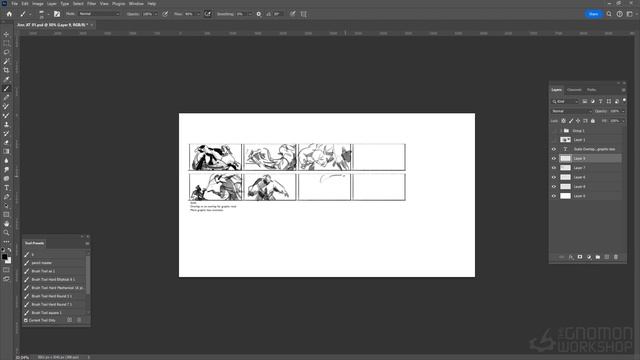640x360 pixels.
Task: Select the Crop tool
Action: [x=6, y=70]
